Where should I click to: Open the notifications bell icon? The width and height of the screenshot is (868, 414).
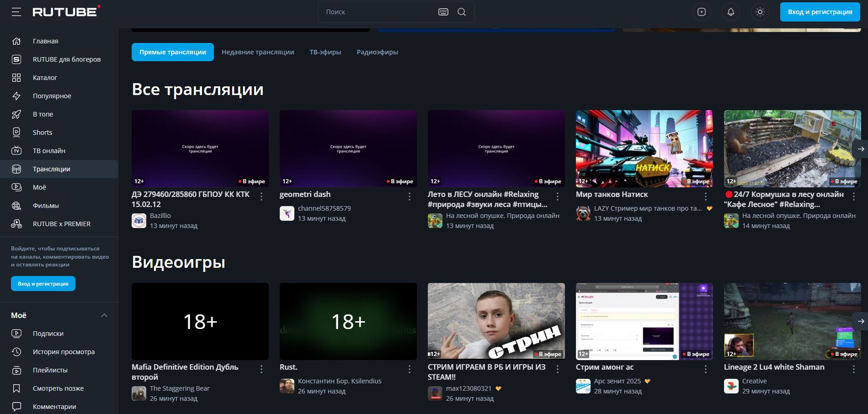click(x=731, y=12)
